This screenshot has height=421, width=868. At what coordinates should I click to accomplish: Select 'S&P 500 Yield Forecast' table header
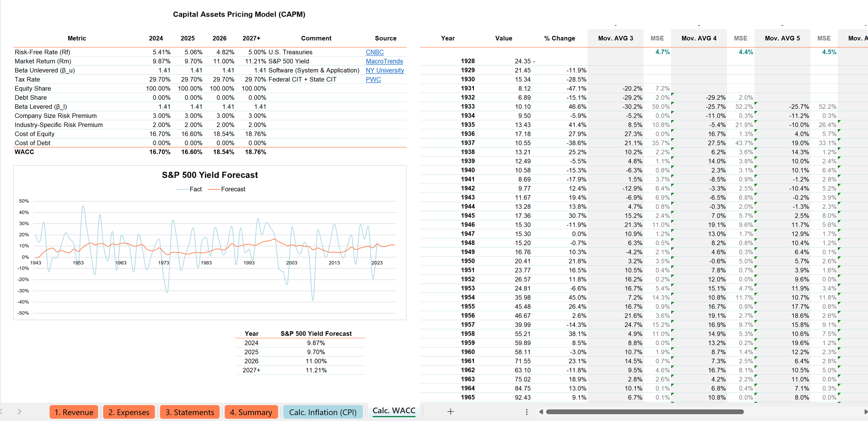tap(316, 334)
